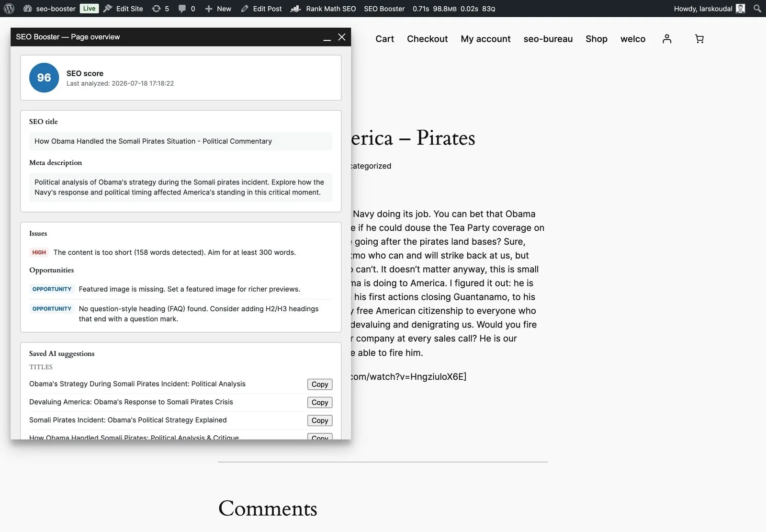Image resolution: width=766 pixels, height=532 pixels.
Task: Click Edit Post in the admin bar
Action: coord(261,9)
